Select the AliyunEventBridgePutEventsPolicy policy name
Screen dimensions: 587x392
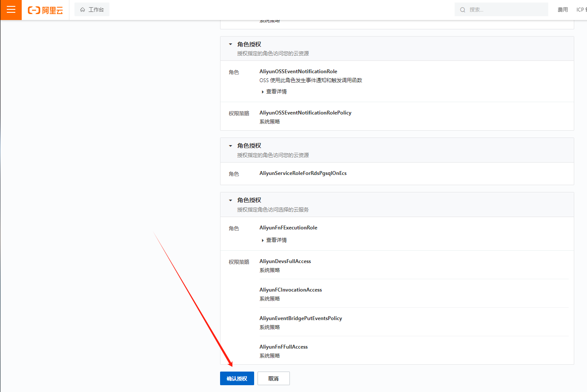301,318
